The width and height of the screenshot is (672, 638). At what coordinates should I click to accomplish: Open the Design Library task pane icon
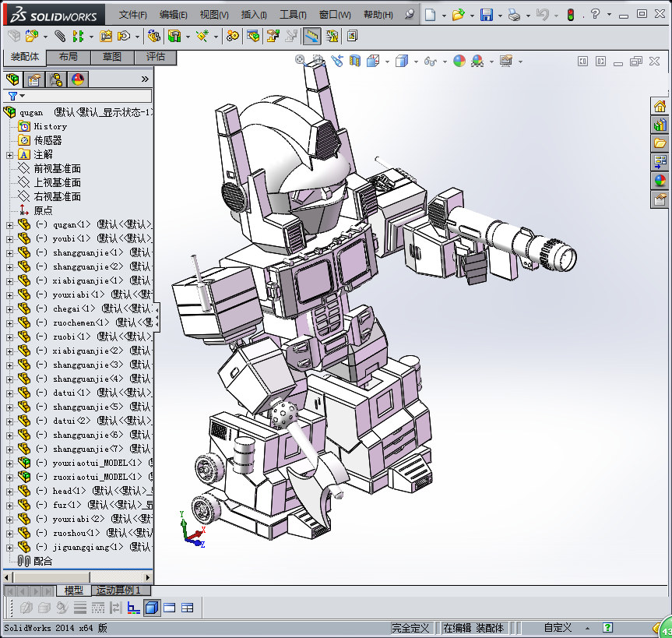(x=660, y=125)
